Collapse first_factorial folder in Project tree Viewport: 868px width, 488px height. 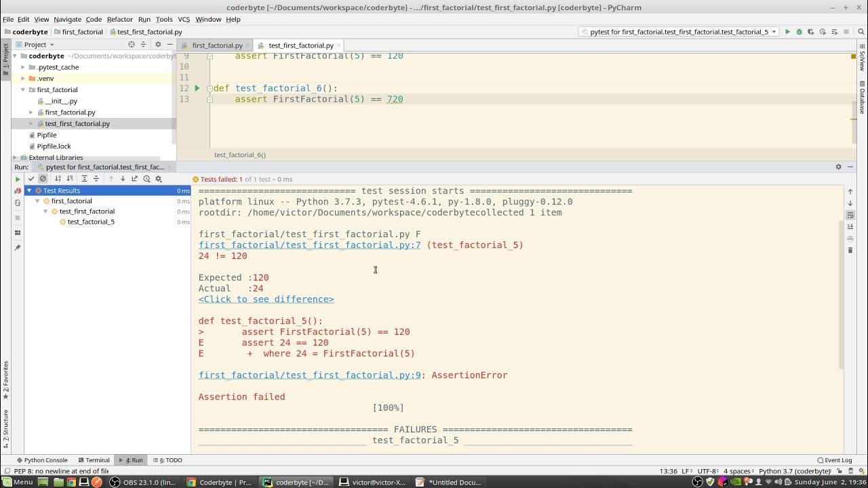point(22,89)
